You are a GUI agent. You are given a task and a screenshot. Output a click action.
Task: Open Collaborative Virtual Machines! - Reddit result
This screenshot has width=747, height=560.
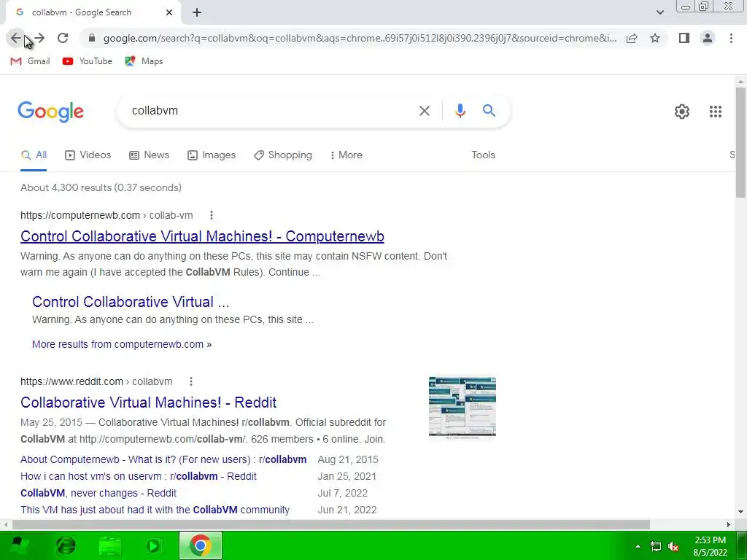click(x=149, y=402)
